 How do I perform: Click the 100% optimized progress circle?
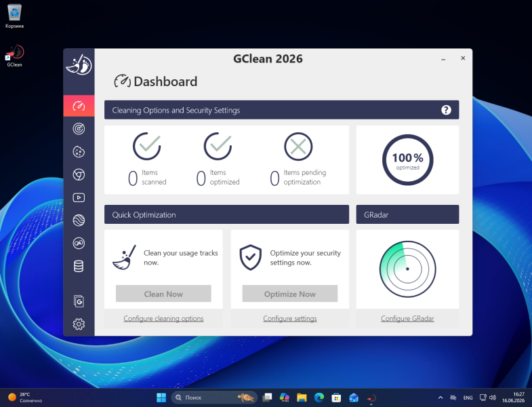407,159
